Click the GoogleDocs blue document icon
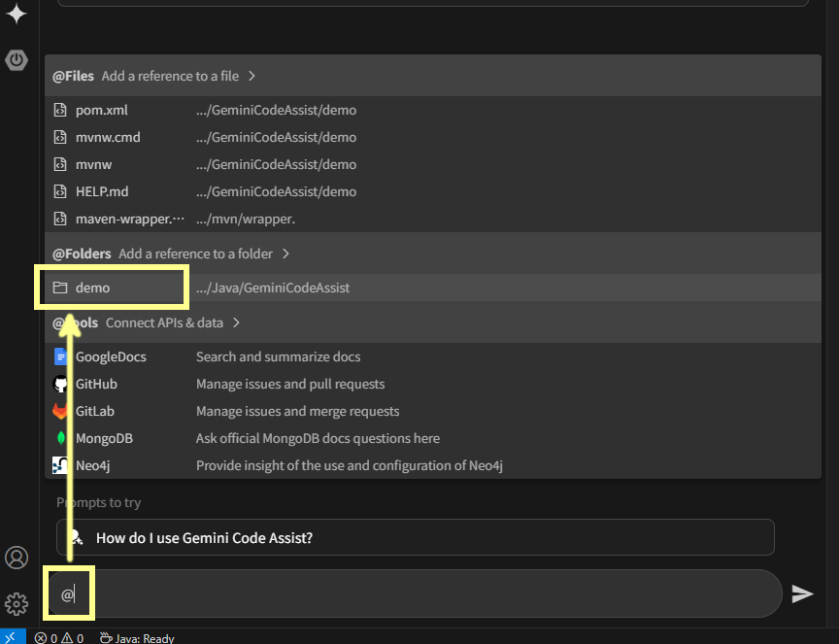 click(x=60, y=356)
